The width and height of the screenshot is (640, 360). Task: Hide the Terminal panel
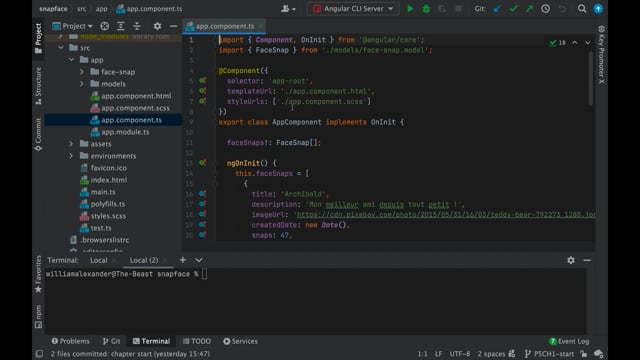587,260
